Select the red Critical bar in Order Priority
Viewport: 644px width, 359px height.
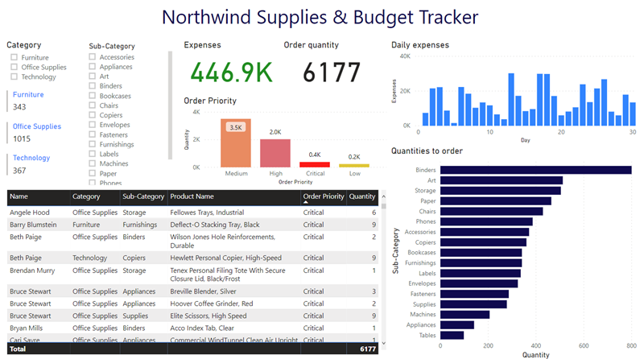pos(314,164)
